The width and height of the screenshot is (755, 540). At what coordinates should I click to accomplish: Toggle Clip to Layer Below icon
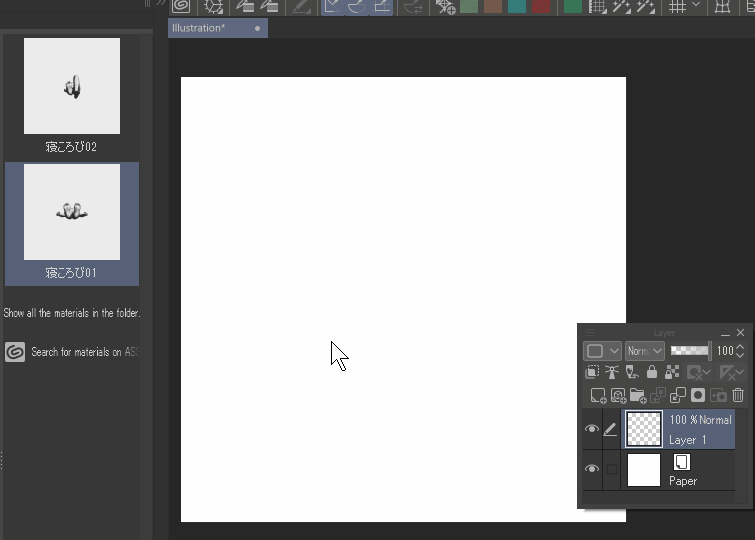pos(592,372)
